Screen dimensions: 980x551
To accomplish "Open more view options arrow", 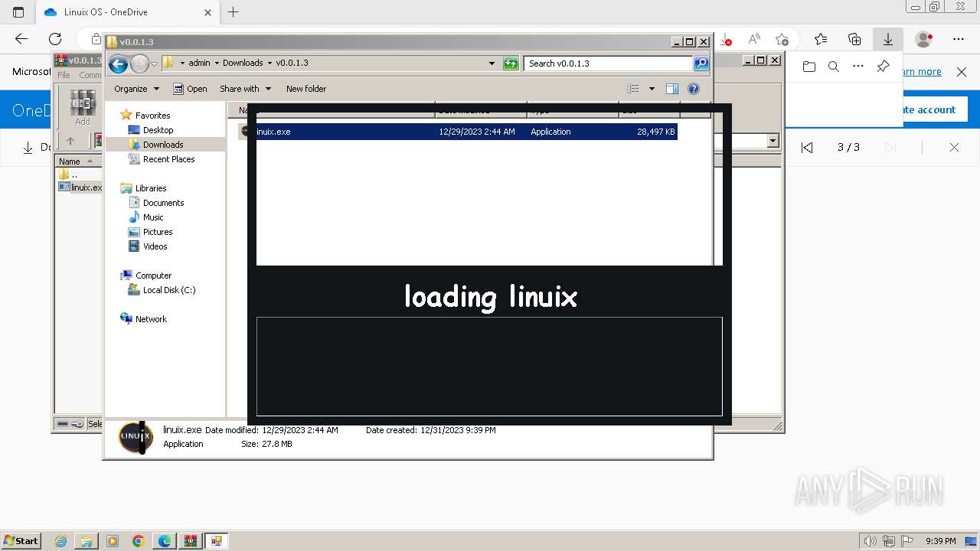I will tap(652, 89).
